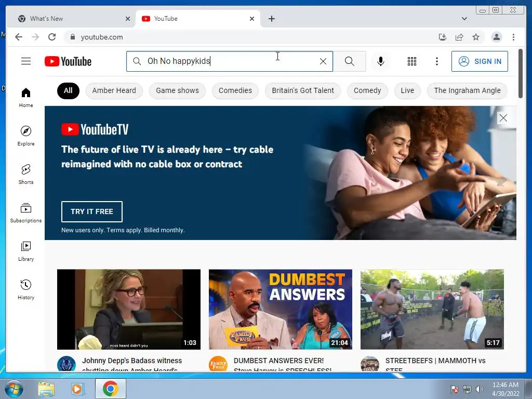Open the Action Center flag tray icon
The width and height of the screenshot is (532, 399).
[454, 389]
